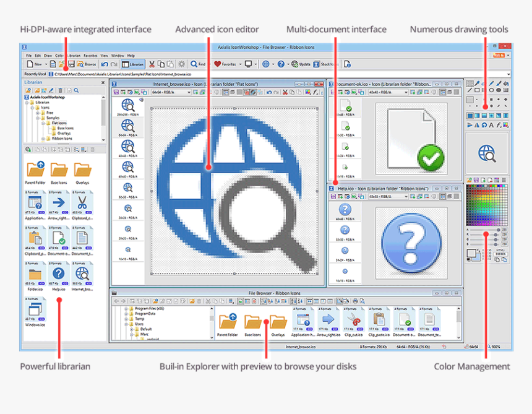Click the Update globe icon
This screenshot has height=414, width=532.
click(301, 64)
